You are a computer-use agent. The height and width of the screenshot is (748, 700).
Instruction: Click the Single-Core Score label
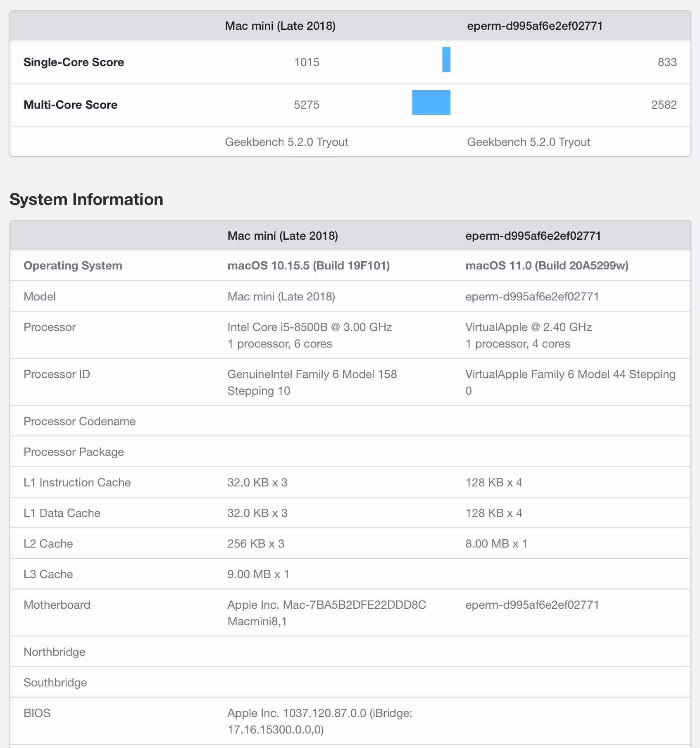tap(74, 62)
